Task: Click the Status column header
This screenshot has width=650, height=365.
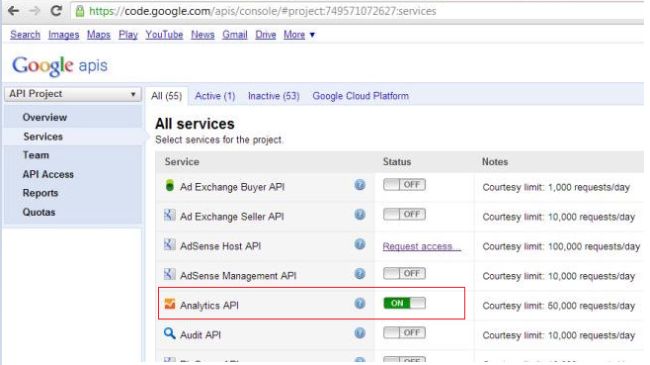Action: (397, 162)
